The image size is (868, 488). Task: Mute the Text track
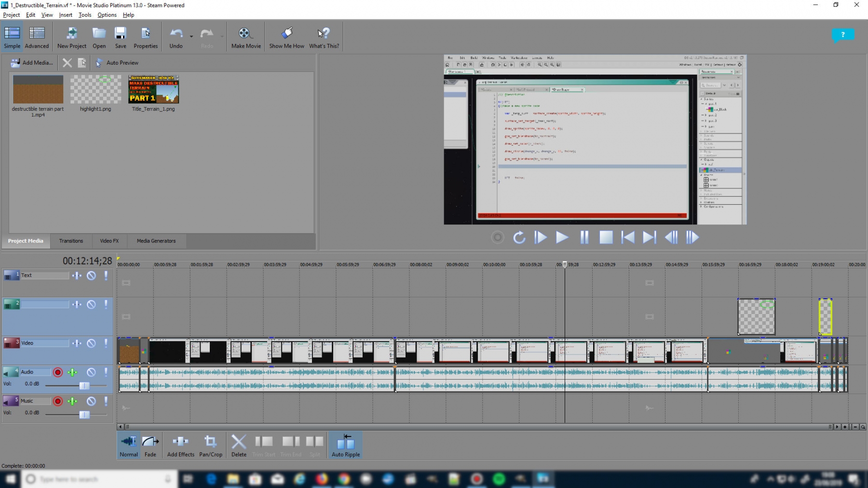pyautogui.click(x=91, y=276)
